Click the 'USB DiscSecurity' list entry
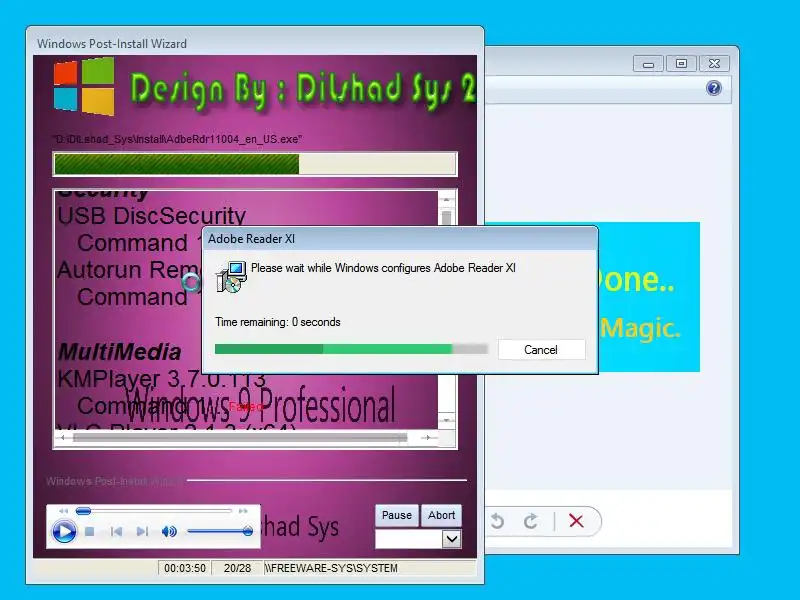Viewport: 800px width, 600px height. coord(152,216)
